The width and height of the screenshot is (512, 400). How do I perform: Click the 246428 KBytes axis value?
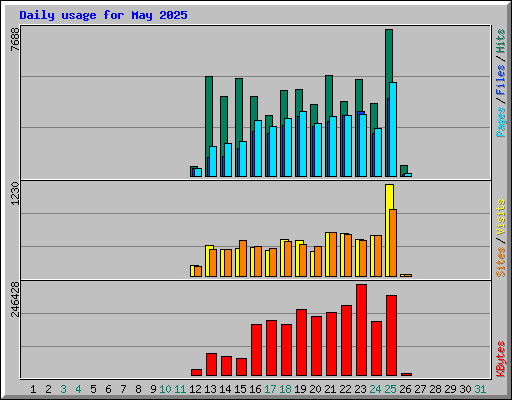(x=15, y=299)
